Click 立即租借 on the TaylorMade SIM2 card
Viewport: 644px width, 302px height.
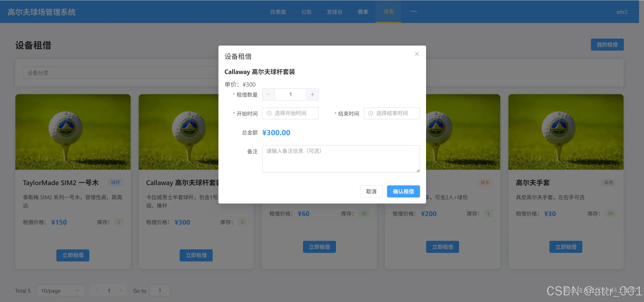[73, 255]
